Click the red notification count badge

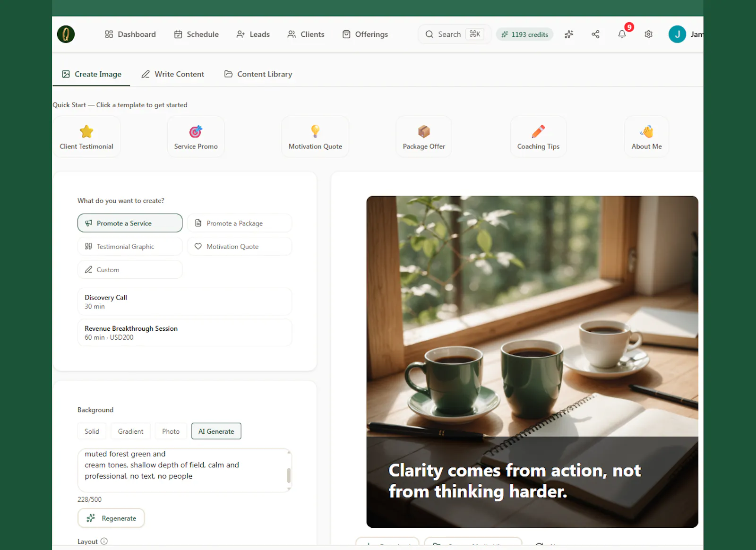(x=629, y=27)
